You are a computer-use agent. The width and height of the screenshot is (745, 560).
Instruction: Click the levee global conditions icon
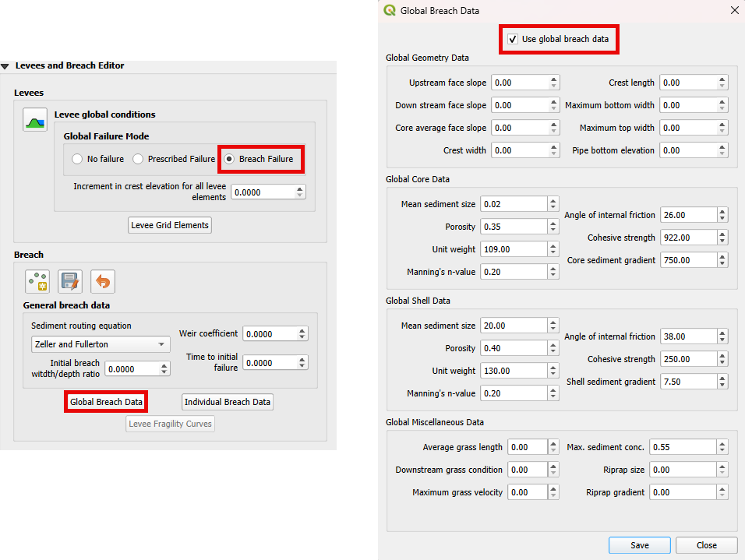35,120
